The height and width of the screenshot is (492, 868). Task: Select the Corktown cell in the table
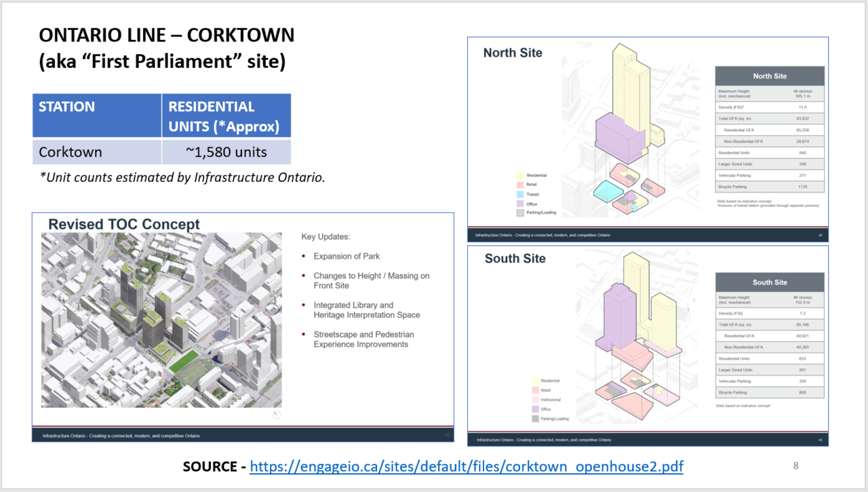[x=96, y=152]
